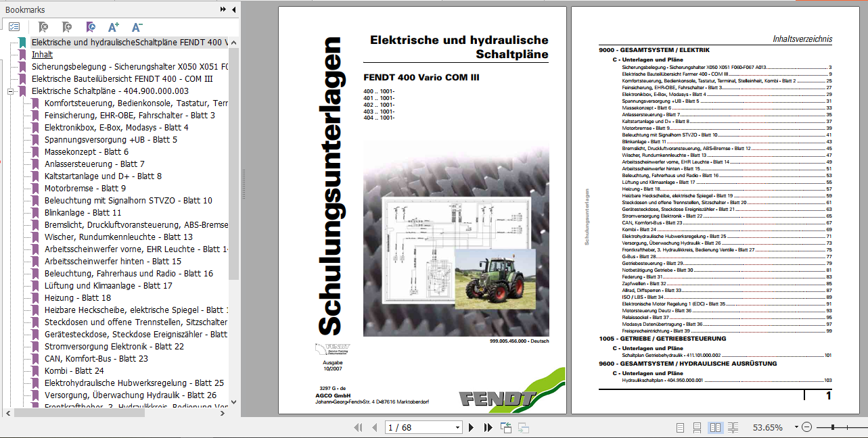Open the page number dropdown showing 1 / 68
868x438 pixels.
tap(457, 427)
